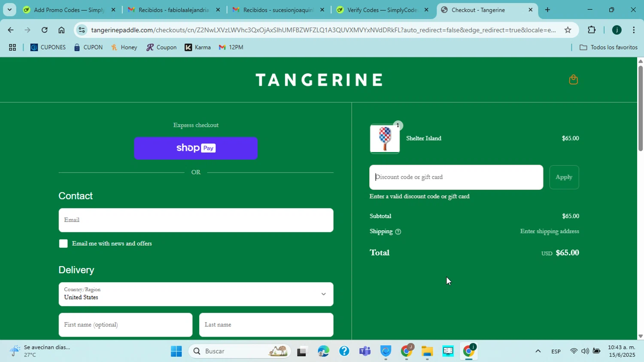The height and width of the screenshot is (362, 644).
Task: Show shipping info help icon
Action: coord(398,232)
